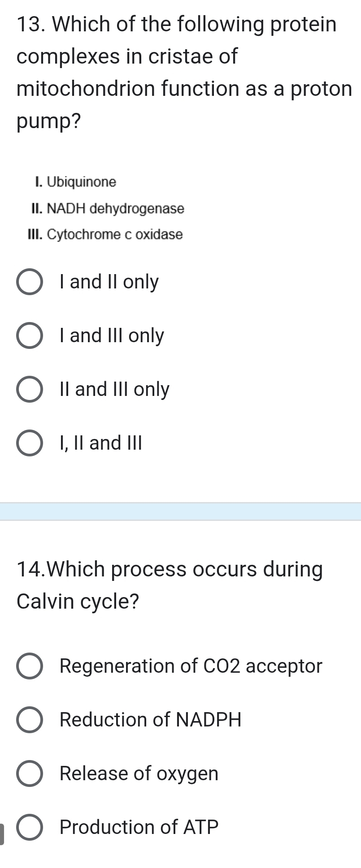
Task: Select "Reduction of NADPH" for question 14
Action: 30,720
